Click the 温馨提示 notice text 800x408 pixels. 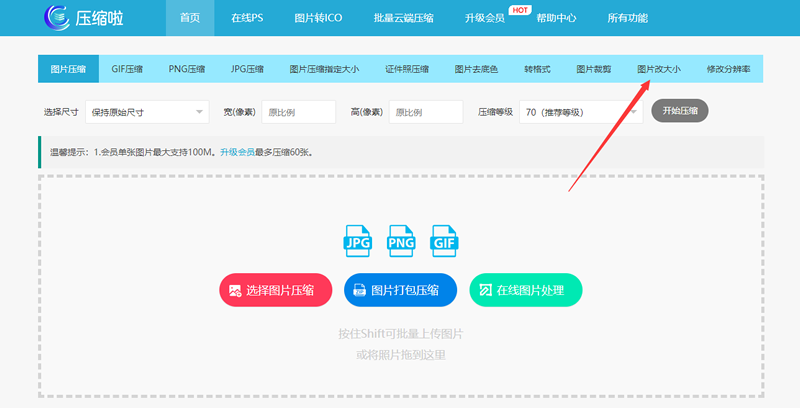181,152
